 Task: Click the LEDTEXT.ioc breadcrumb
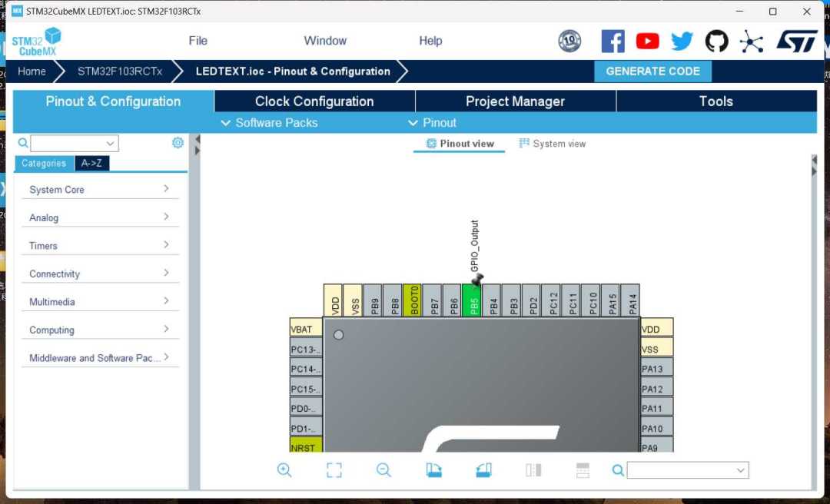293,71
